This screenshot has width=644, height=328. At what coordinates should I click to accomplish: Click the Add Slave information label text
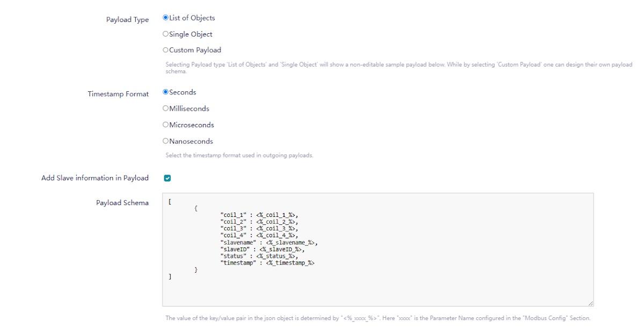[x=95, y=178]
